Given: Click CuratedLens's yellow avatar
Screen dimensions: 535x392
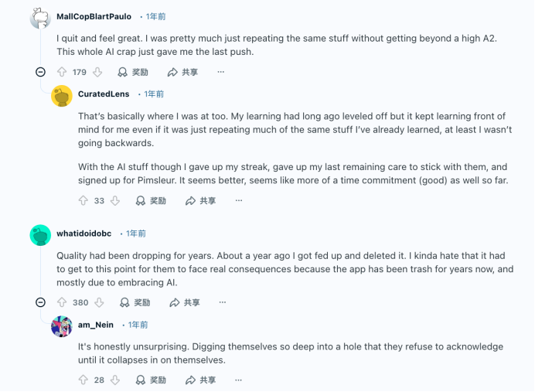Looking at the screenshot, I should point(62,96).
